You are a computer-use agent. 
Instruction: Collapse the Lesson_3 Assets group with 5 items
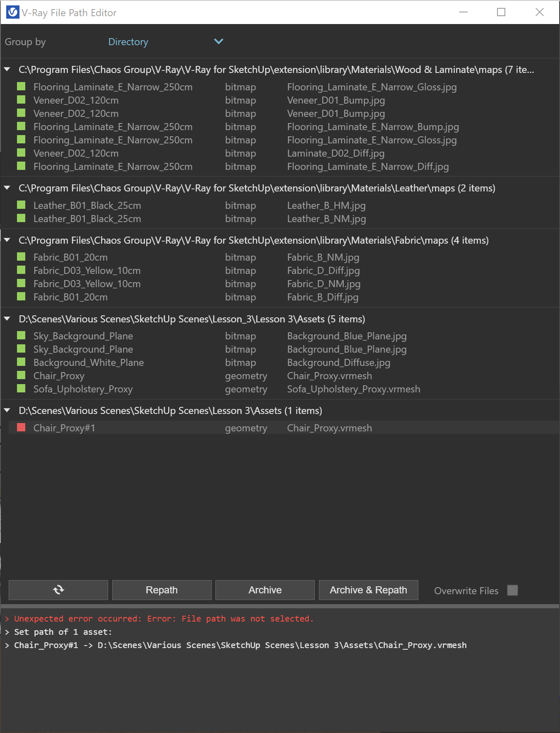[x=7, y=319]
